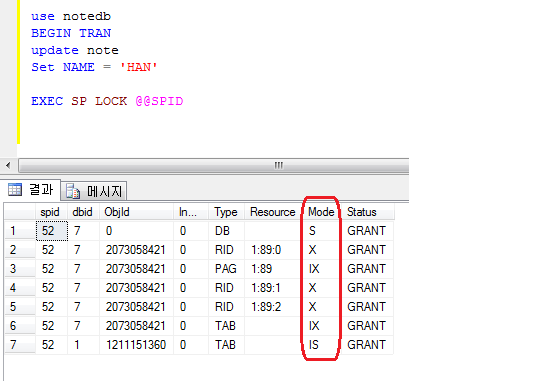Click the BEGIN TRAN line in editor
Viewport: 548px width, 381px height.
(x=71, y=33)
